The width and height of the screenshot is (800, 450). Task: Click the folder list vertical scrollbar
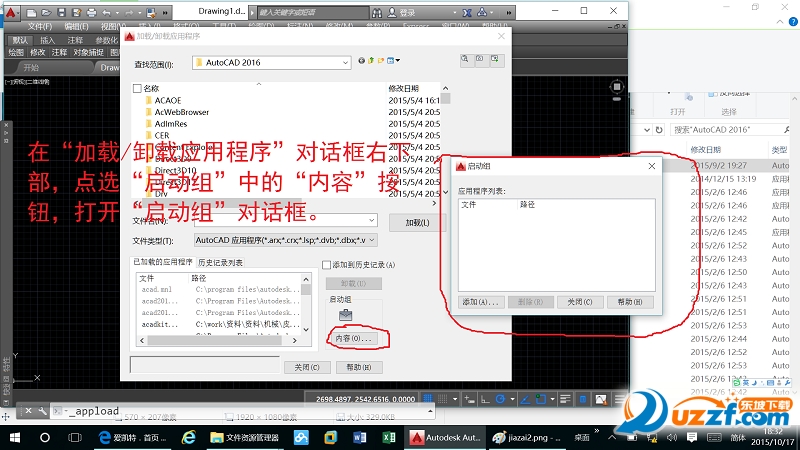pyautogui.click(x=445, y=140)
